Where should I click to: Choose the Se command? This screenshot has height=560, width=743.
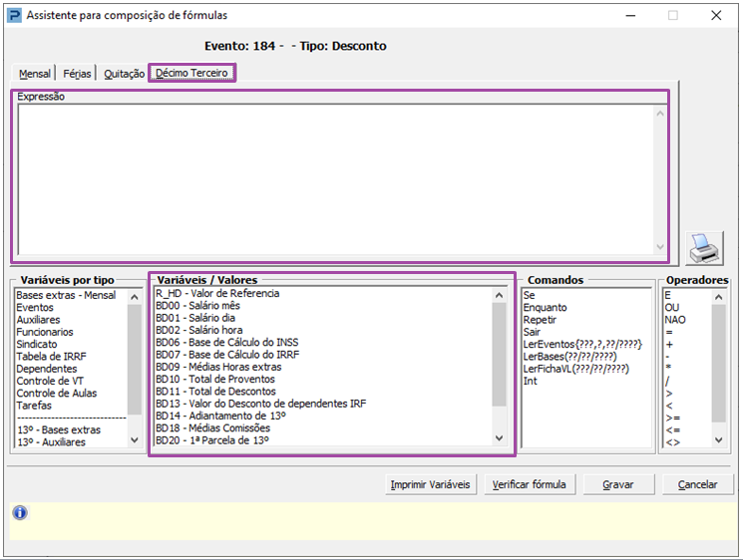click(x=530, y=295)
